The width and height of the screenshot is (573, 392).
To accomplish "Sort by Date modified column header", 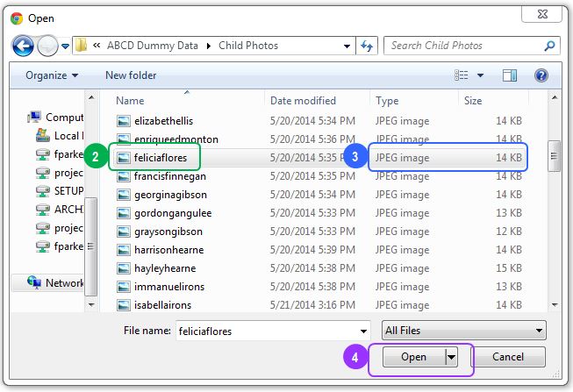I will point(303,101).
